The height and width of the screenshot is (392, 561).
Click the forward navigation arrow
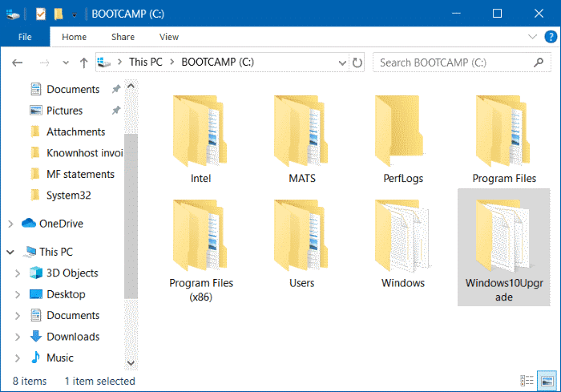click(44, 63)
